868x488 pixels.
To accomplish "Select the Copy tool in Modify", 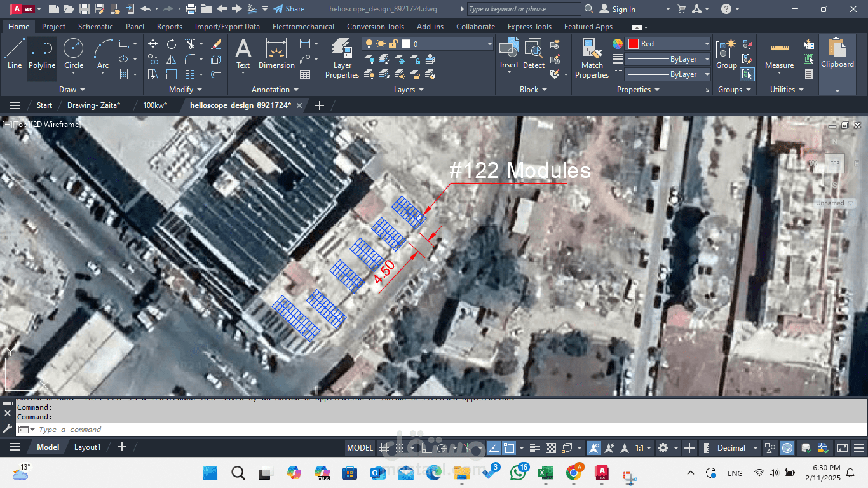I will (153, 59).
